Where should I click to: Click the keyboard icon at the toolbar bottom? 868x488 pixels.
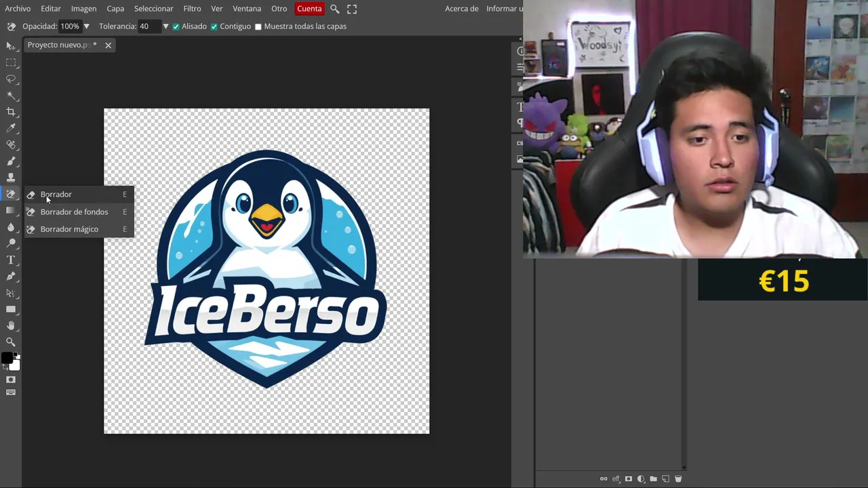coord(11,392)
